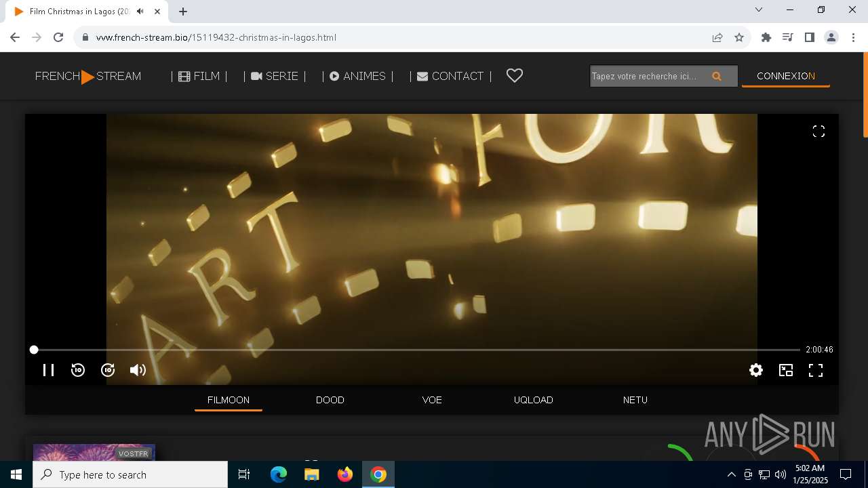Open favorites via heart icon
868x488 pixels.
click(x=515, y=76)
